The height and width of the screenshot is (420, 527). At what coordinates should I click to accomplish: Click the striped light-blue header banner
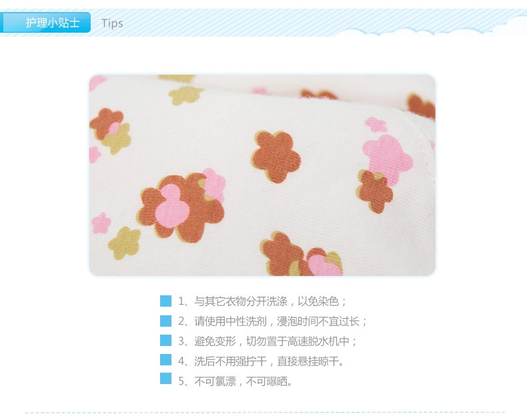click(263, 23)
